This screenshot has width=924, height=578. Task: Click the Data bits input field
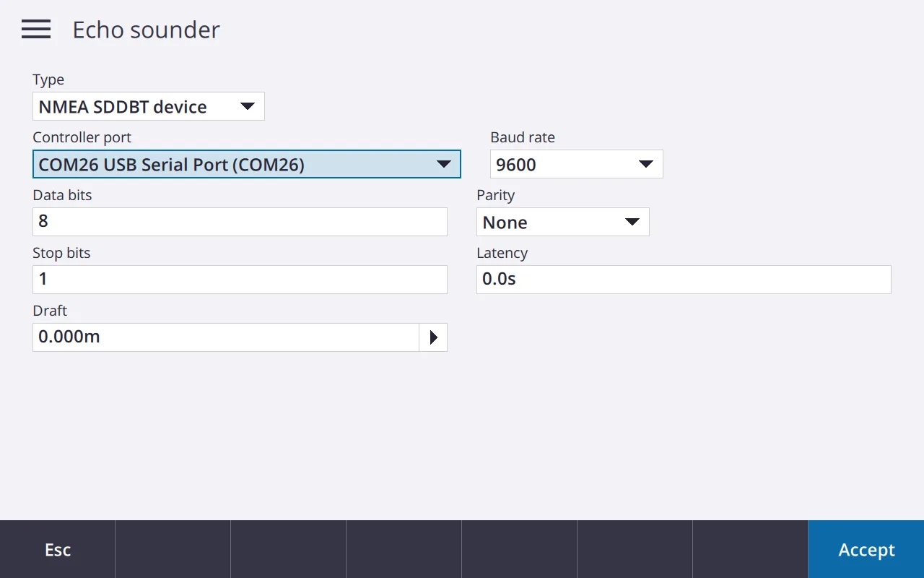[x=240, y=221]
